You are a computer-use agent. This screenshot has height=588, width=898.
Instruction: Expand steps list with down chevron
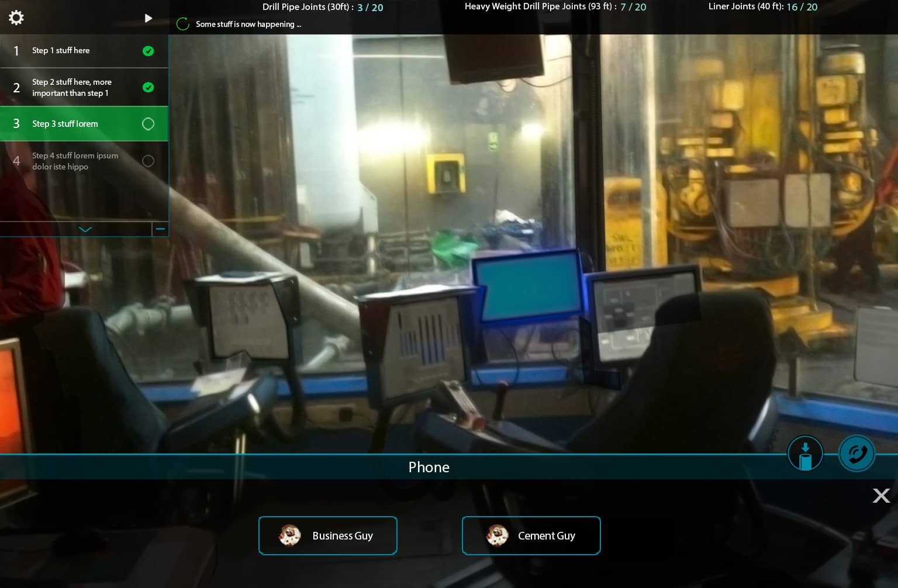point(85,229)
